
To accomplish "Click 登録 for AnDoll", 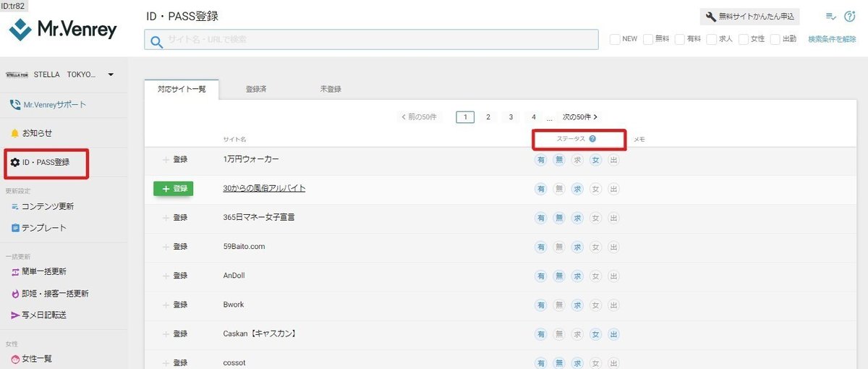I will tap(175, 276).
